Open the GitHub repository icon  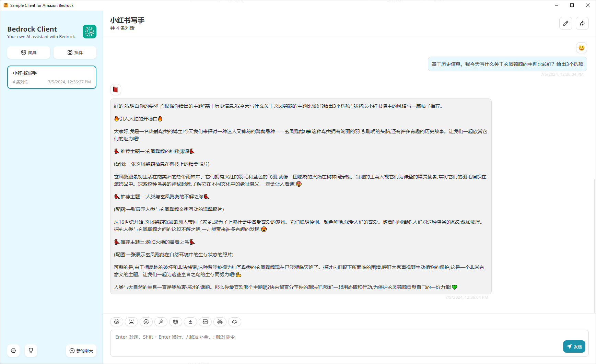tap(31, 351)
